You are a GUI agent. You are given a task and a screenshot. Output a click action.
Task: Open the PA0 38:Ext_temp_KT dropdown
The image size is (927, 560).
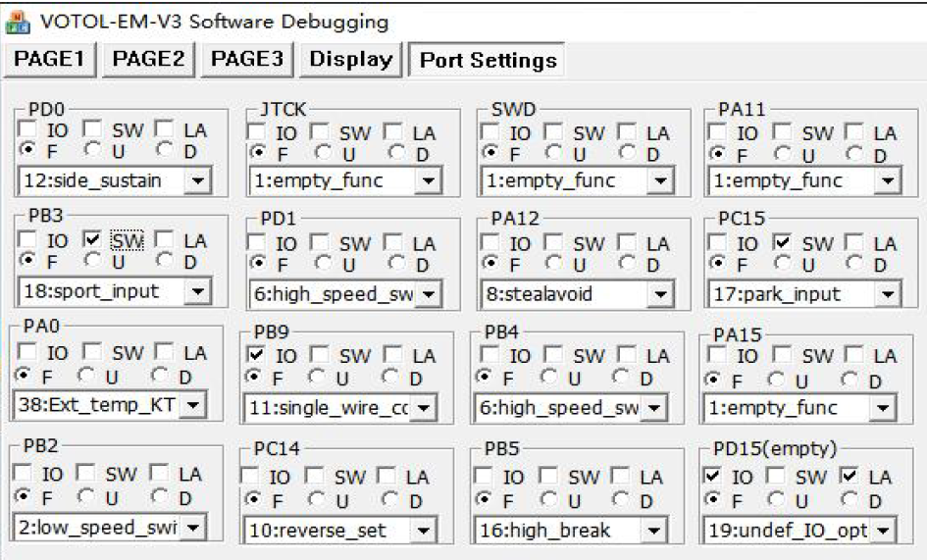pos(193,405)
